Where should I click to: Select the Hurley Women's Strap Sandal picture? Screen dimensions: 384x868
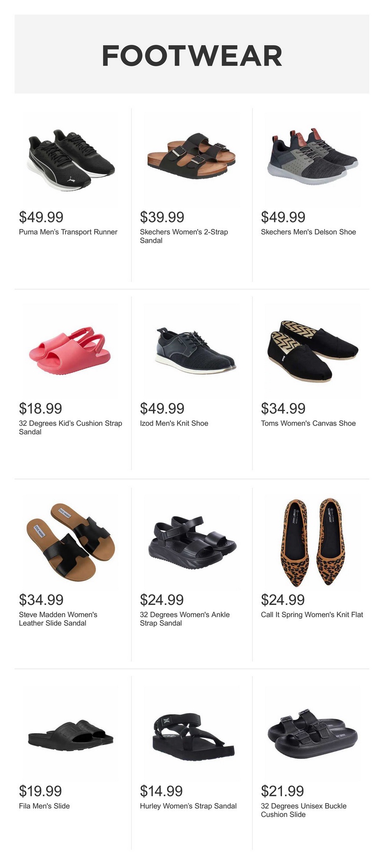click(x=191, y=733)
